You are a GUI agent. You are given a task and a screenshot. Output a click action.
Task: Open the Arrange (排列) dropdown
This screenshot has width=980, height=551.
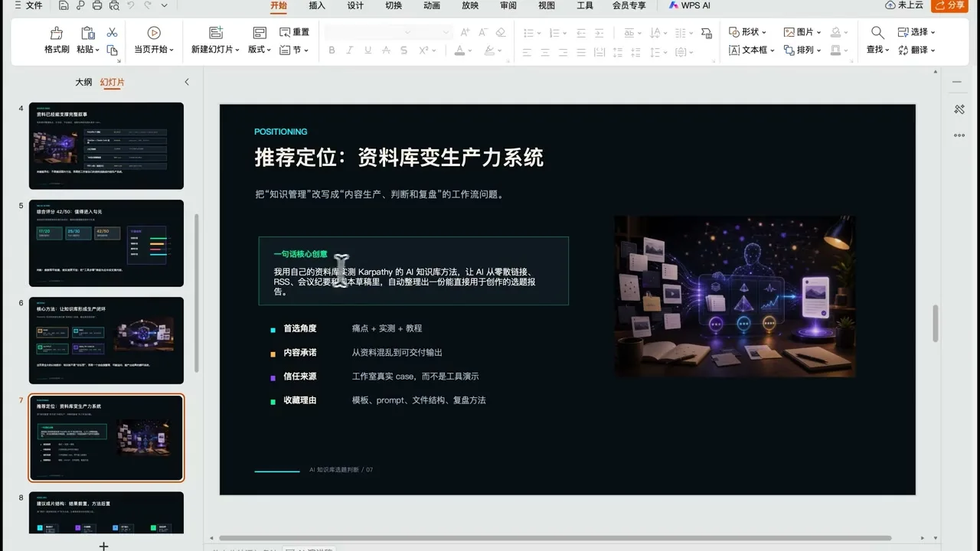[x=802, y=50]
